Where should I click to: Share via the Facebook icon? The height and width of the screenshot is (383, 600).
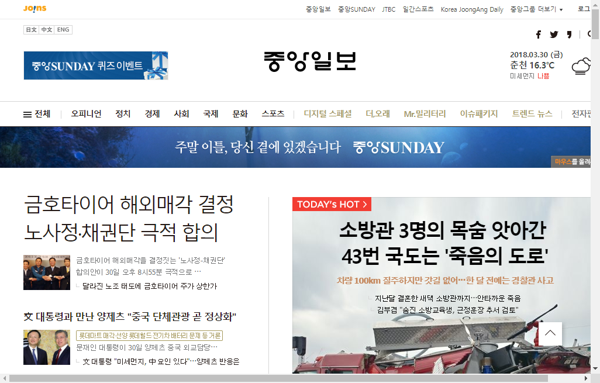click(538, 34)
